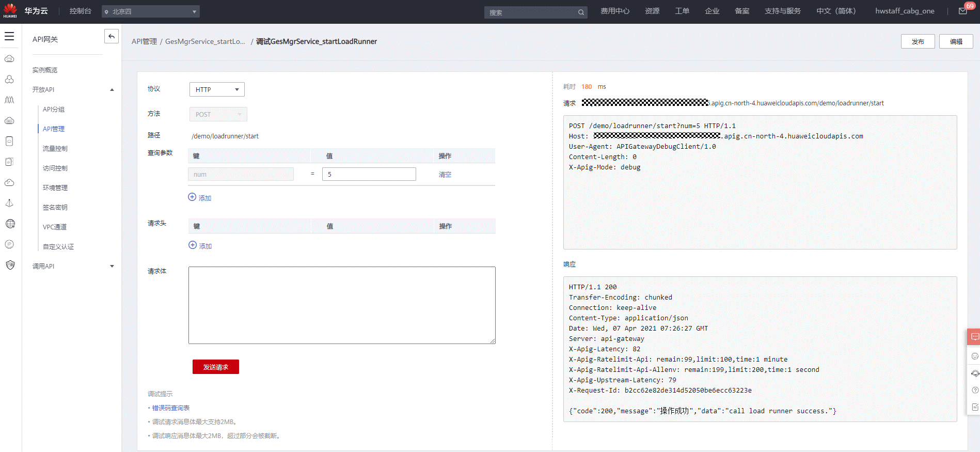
Task: Click the search magnifier icon
Action: 581,12
